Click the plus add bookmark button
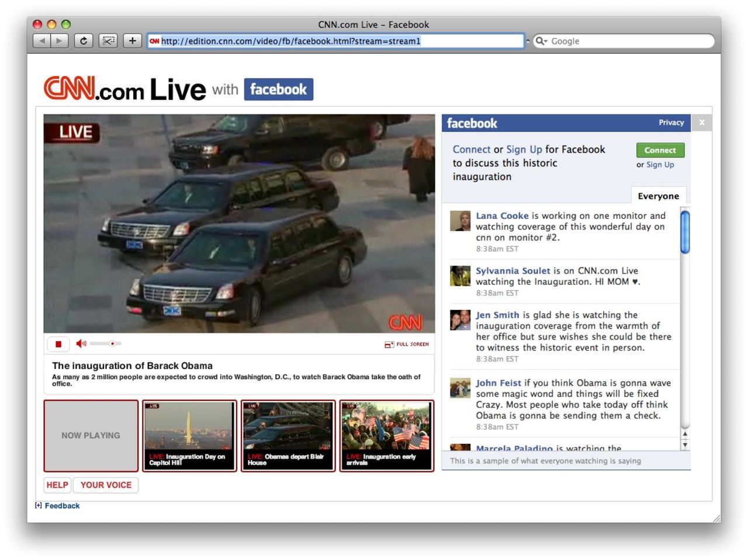 point(133,41)
